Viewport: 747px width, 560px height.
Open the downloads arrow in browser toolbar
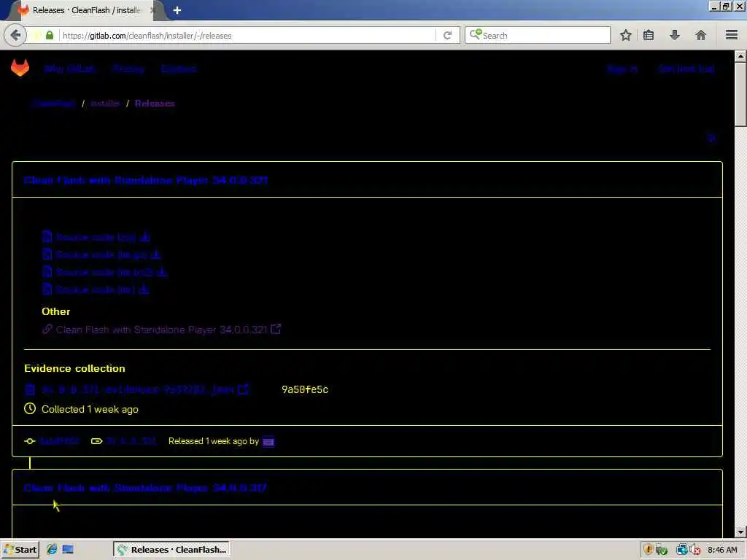coord(675,35)
